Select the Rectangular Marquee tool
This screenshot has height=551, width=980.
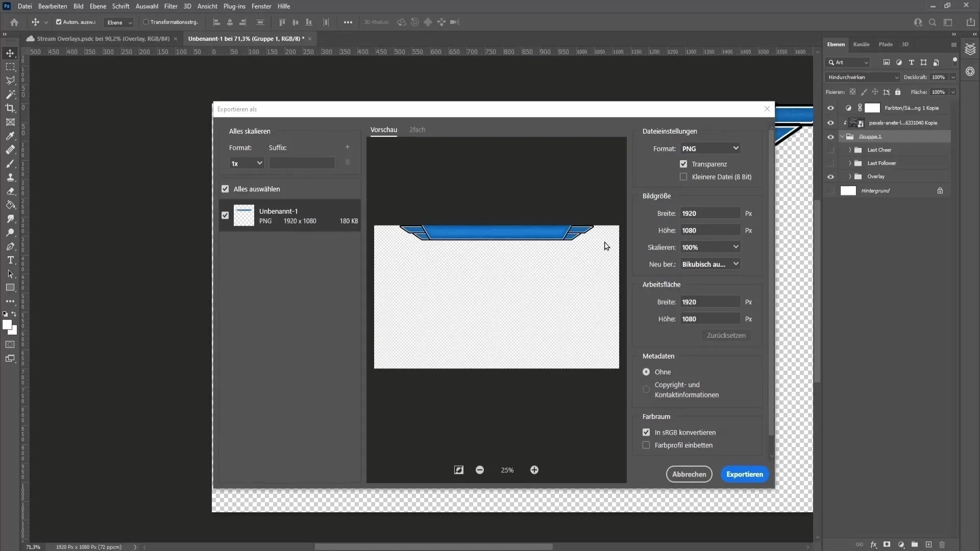[10, 67]
